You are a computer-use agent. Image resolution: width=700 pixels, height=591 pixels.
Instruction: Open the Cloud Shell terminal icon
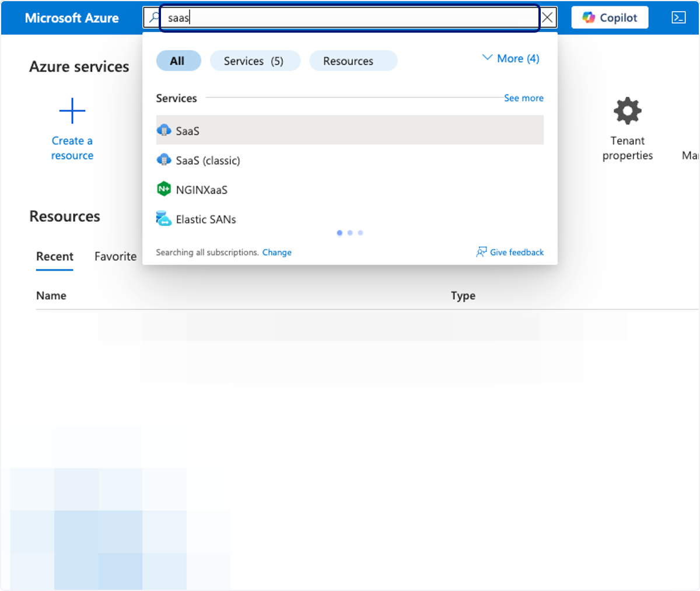click(x=678, y=18)
